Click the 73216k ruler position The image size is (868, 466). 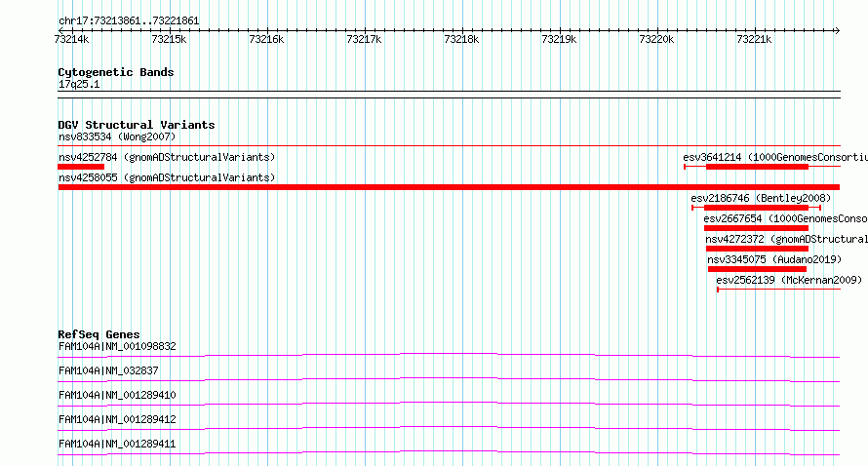[x=266, y=39]
